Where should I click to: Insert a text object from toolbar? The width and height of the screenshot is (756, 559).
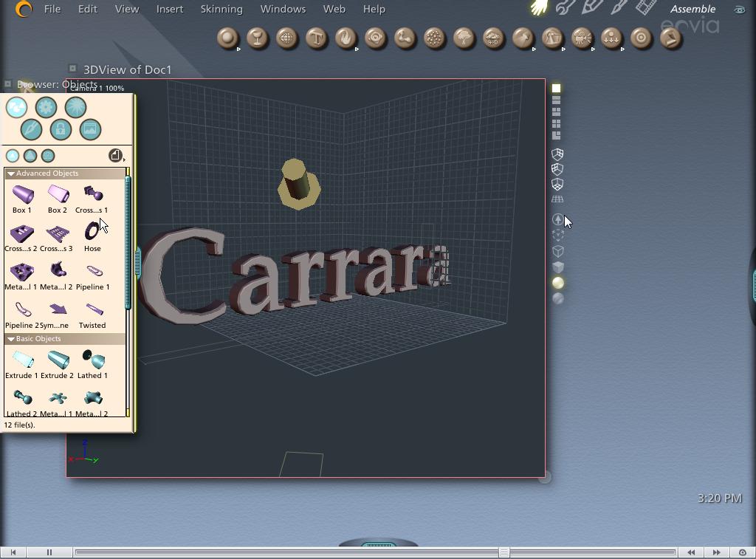316,38
